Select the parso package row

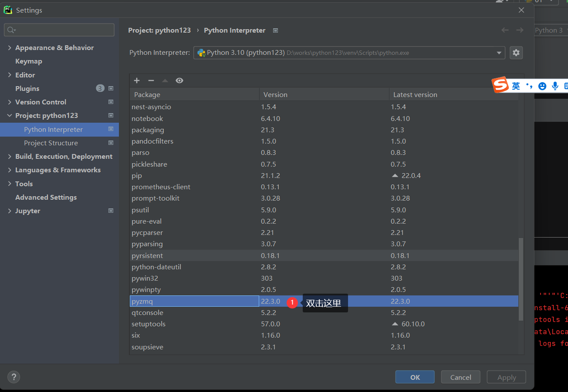(324, 152)
